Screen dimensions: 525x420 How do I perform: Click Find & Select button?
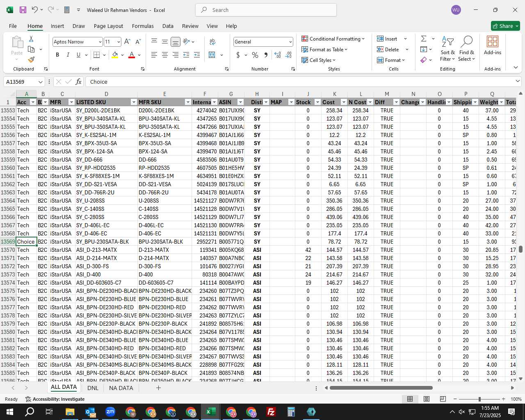tap(467, 48)
